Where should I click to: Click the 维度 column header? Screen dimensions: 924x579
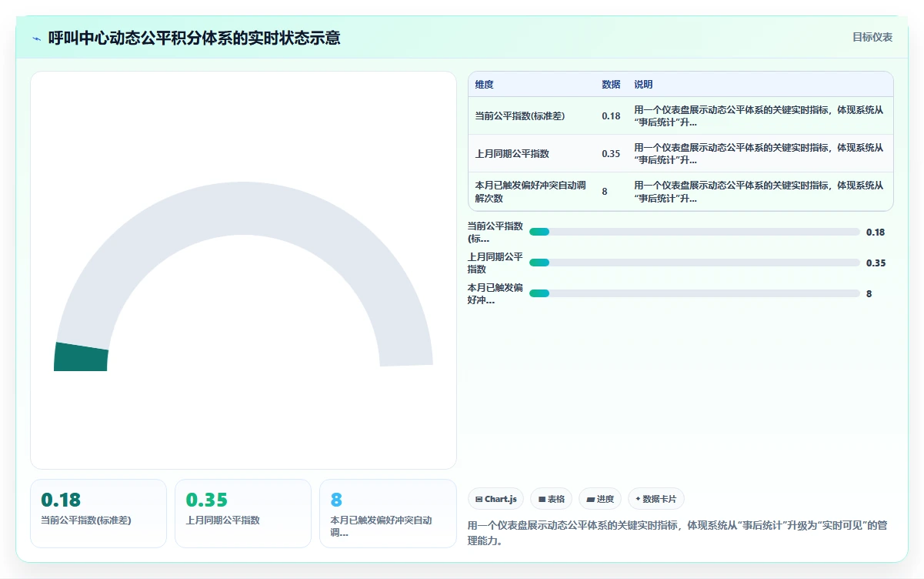(485, 84)
